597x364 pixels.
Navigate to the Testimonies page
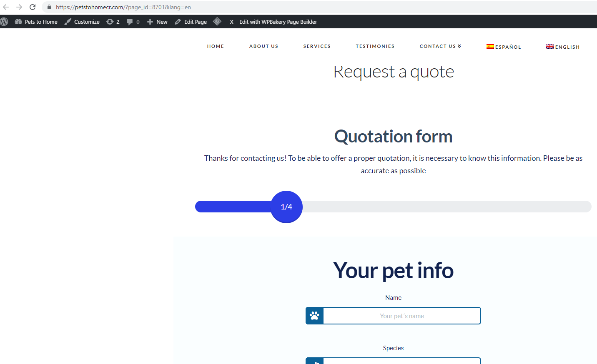(x=375, y=46)
